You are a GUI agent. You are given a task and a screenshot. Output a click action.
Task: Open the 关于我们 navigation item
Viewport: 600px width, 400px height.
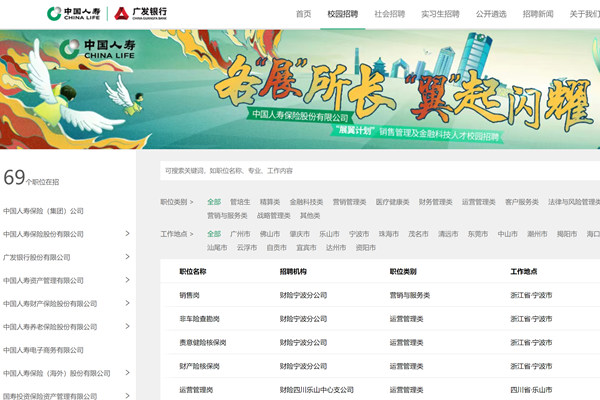point(584,14)
